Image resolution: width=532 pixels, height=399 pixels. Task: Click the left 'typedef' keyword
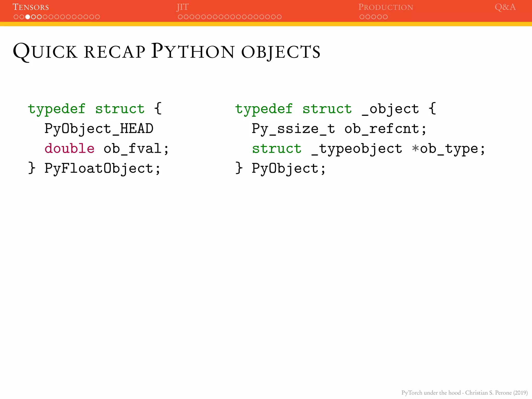coord(57,109)
